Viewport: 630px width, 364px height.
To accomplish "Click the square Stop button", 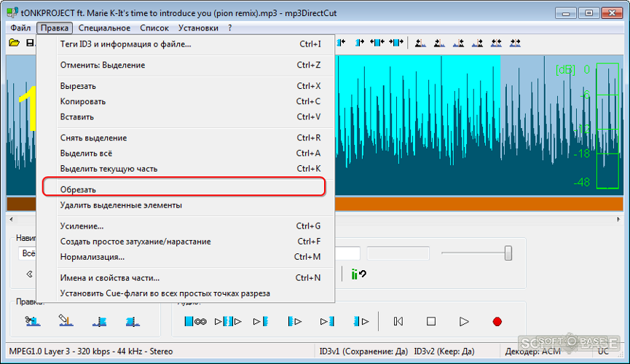I will pyautogui.click(x=431, y=322).
